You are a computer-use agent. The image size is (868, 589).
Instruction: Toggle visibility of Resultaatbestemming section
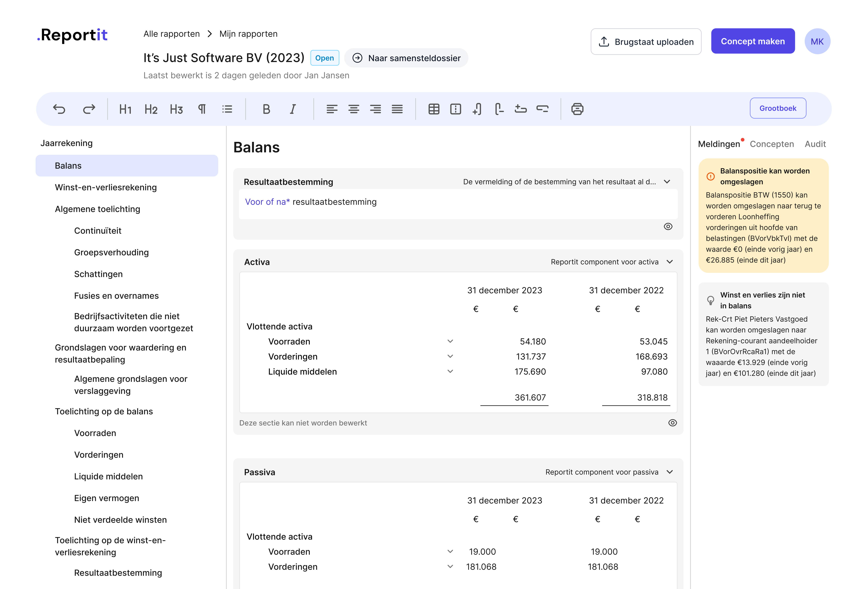pyautogui.click(x=668, y=227)
